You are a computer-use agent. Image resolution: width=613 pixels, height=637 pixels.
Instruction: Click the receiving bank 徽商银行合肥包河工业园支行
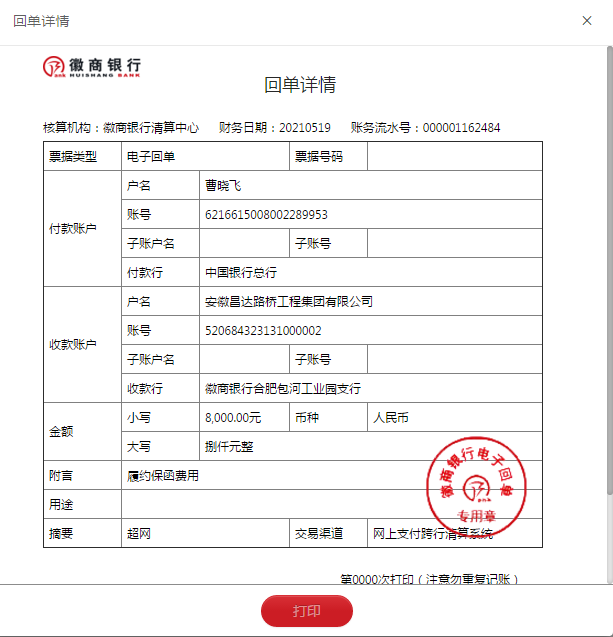point(283,389)
